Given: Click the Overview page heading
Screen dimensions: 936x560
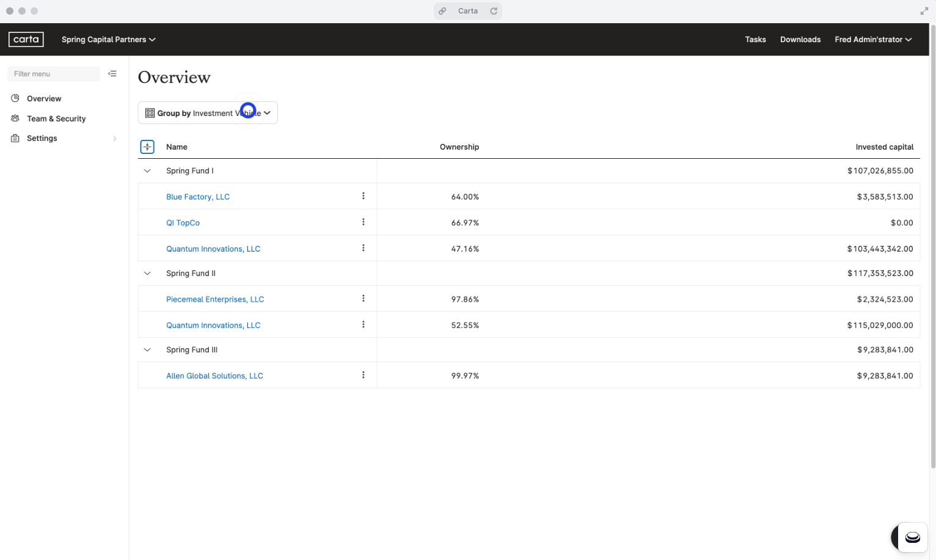Looking at the screenshot, I should click(x=174, y=78).
